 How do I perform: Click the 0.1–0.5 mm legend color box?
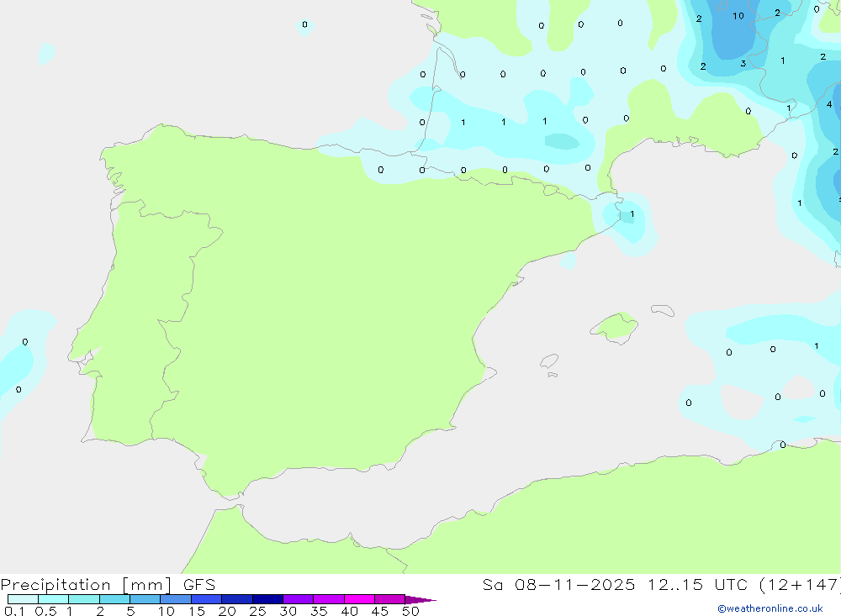pyautogui.click(x=23, y=599)
